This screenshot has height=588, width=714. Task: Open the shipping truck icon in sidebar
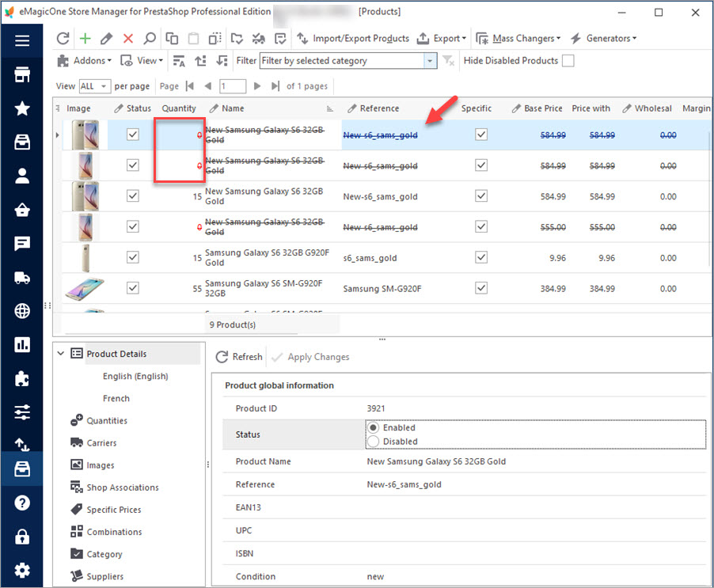[x=22, y=277]
